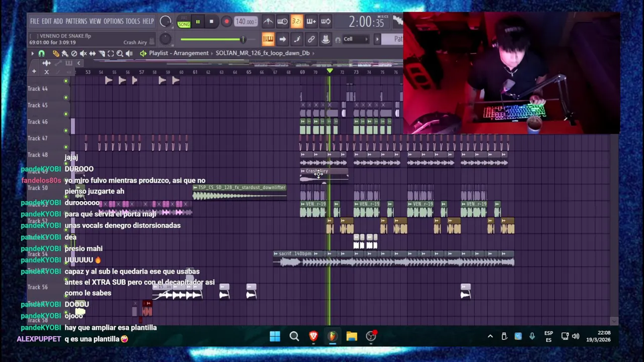
Task: Open the TOOLS menu
Action: [x=133, y=22]
